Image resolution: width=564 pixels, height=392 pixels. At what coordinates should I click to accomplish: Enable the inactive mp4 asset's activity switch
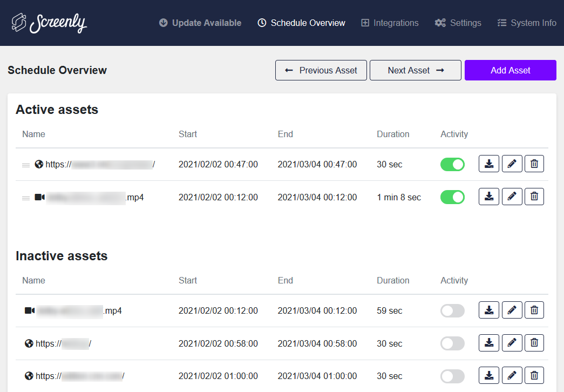pos(452,310)
